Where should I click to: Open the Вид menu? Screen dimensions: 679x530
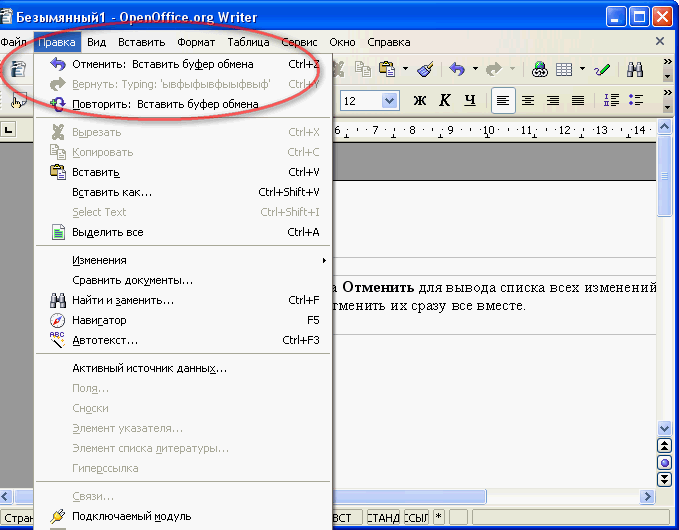click(96, 42)
